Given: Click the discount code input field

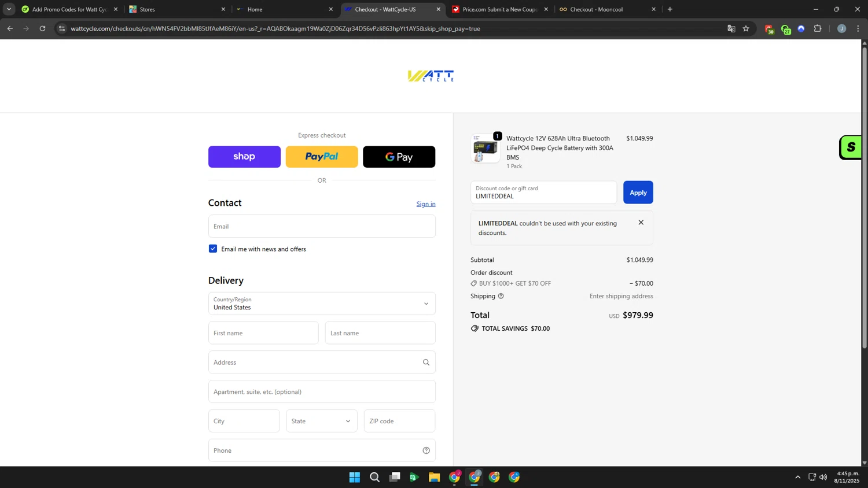Looking at the screenshot, I should coord(543,193).
